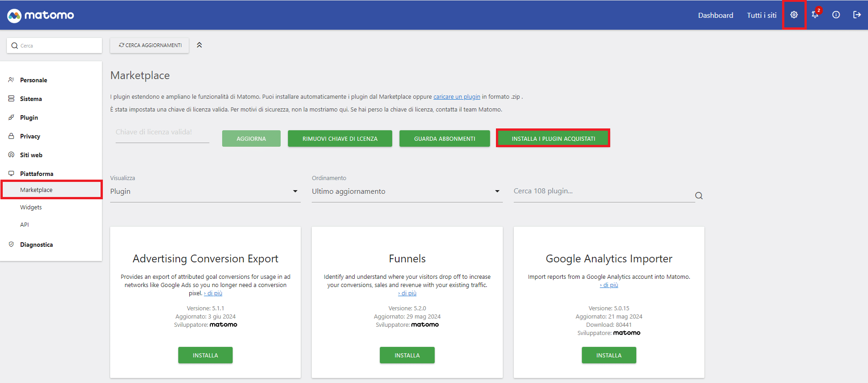Click the magnifier icon in sidebar search
This screenshot has height=383, width=868.
15,46
